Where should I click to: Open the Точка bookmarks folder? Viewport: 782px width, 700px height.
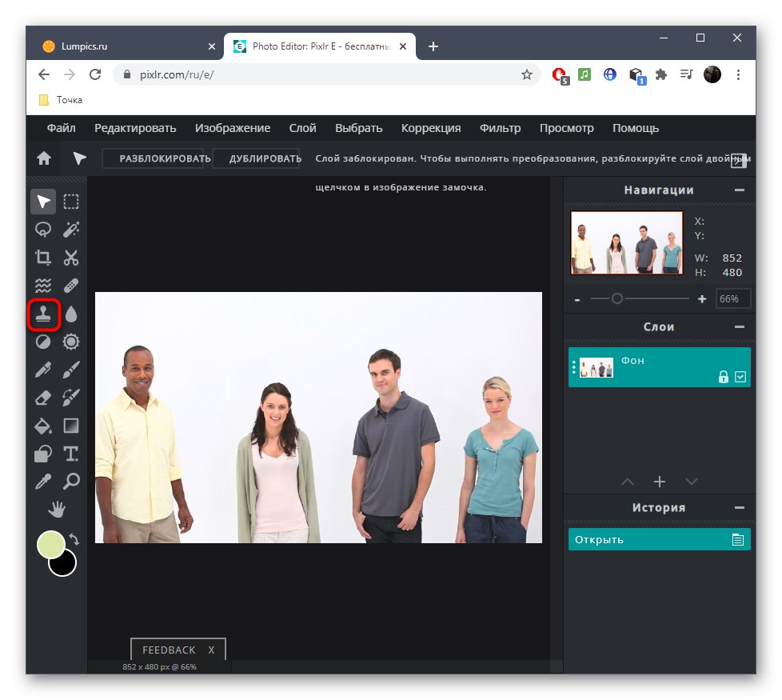[x=61, y=100]
